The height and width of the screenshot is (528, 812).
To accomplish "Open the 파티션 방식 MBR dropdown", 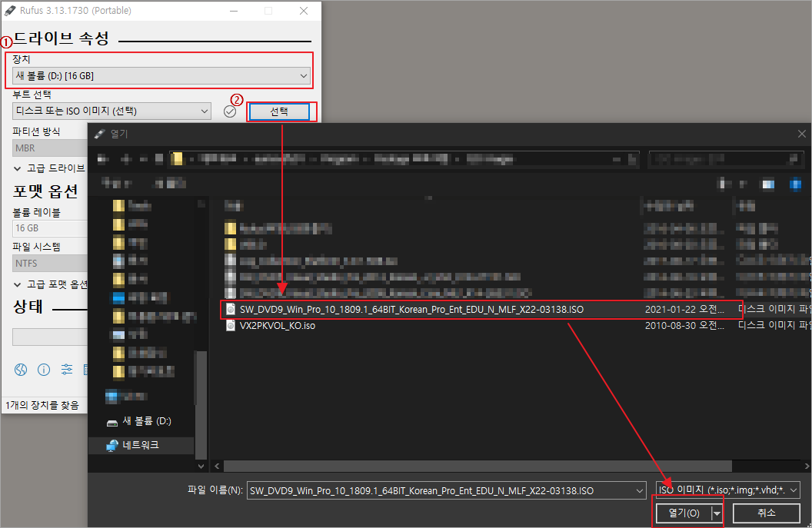I will pos(50,148).
